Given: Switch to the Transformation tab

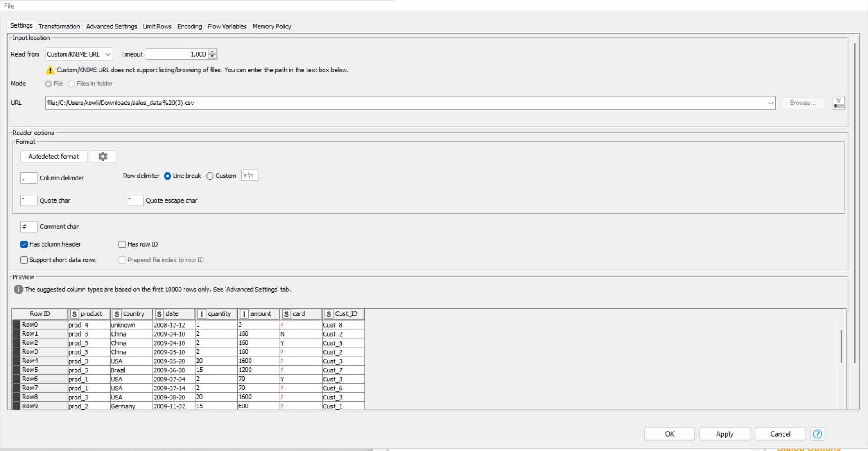Looking at the screenshot, I should coord(59,26).
